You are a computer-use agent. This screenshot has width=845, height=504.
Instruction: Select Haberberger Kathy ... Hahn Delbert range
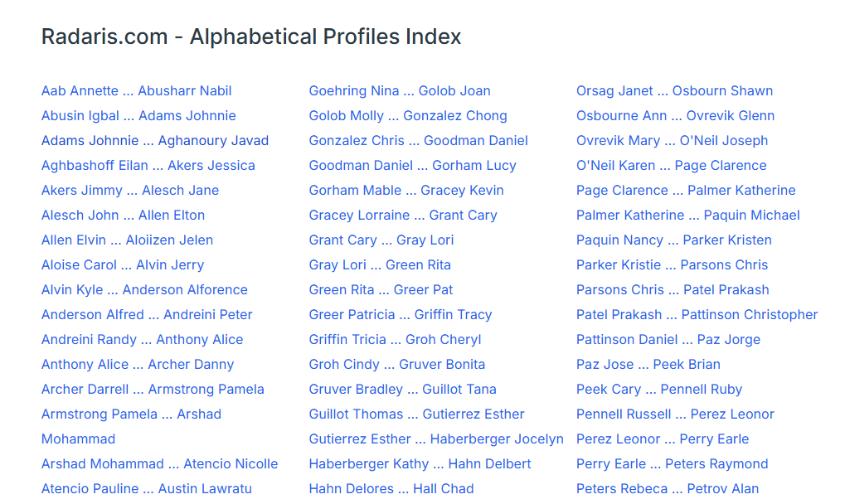(420, 464)
